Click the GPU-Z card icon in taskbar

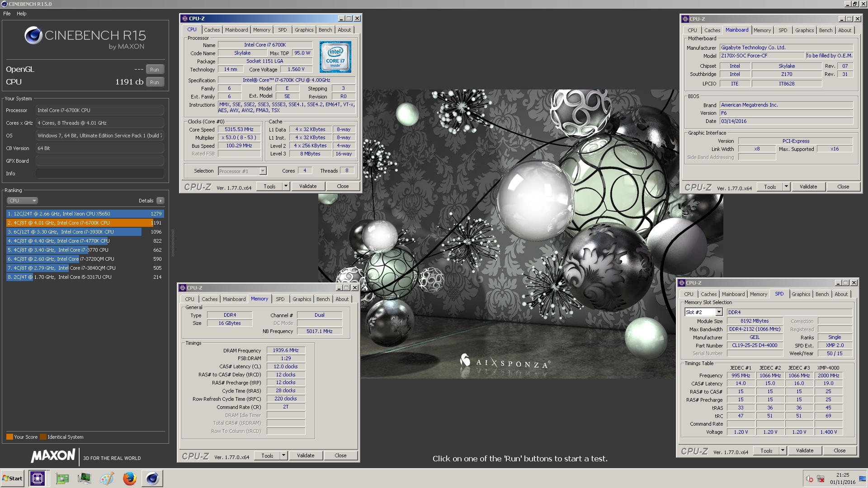[x=62, y=479]
